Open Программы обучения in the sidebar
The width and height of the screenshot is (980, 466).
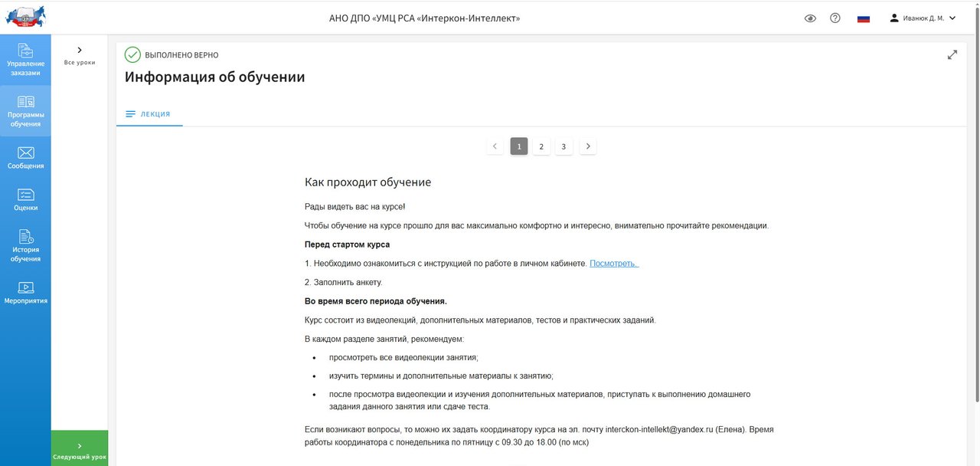coord(25,110)
